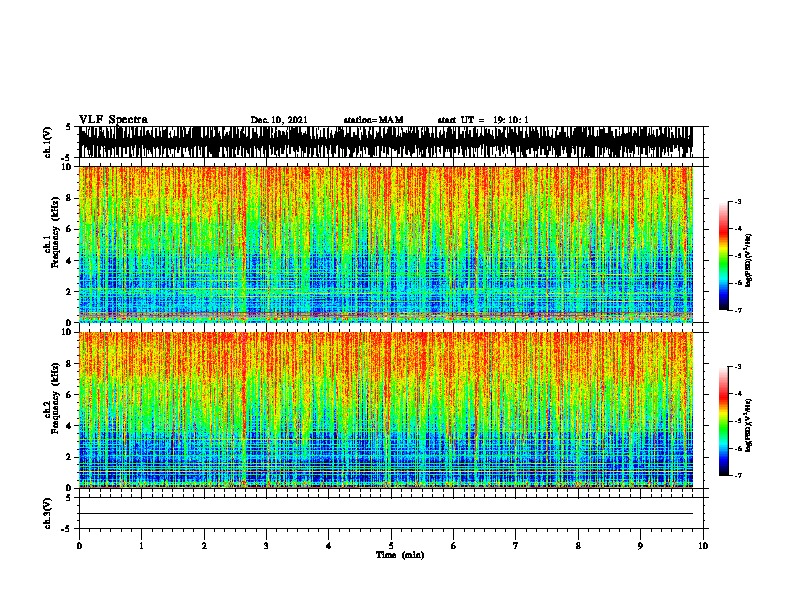Click the time axis tick label "3"
Screen dimensions: 792x612
click(x=266, y=546)
